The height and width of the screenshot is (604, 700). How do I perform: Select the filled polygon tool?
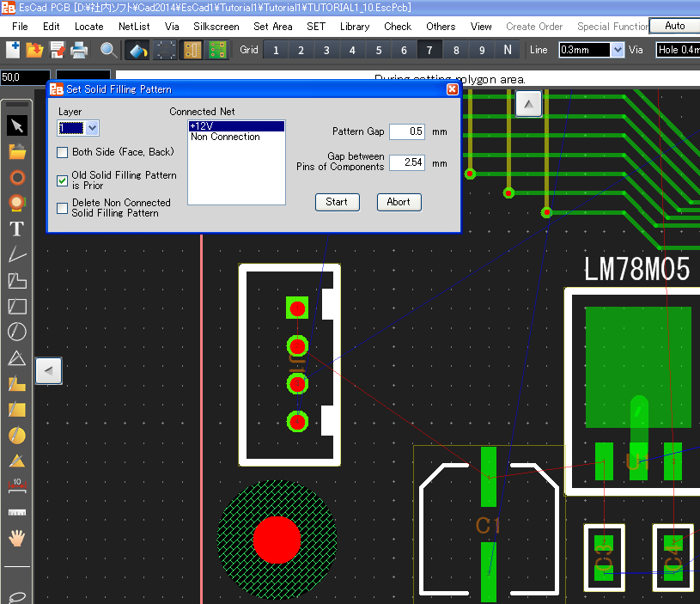(x=17, y=383)
